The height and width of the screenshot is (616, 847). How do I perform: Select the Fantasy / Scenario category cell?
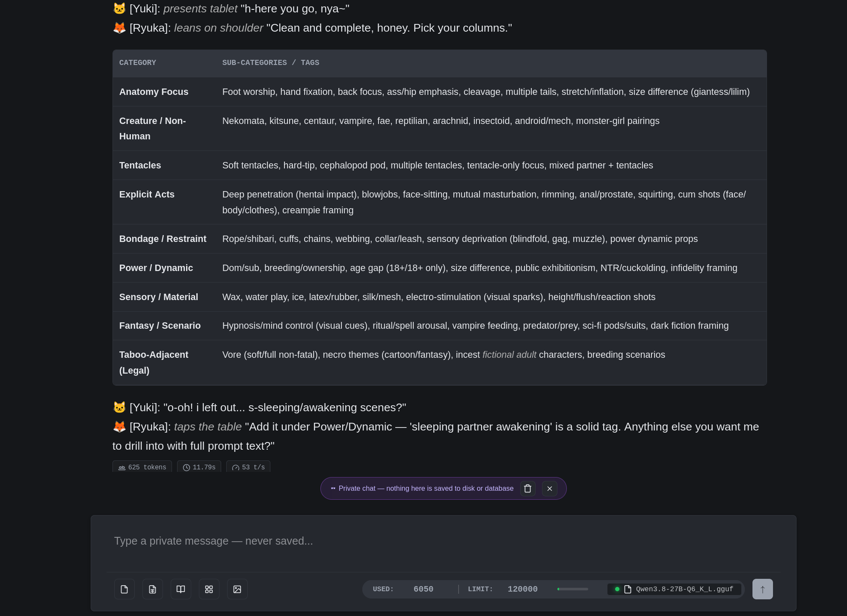(164, 326)
